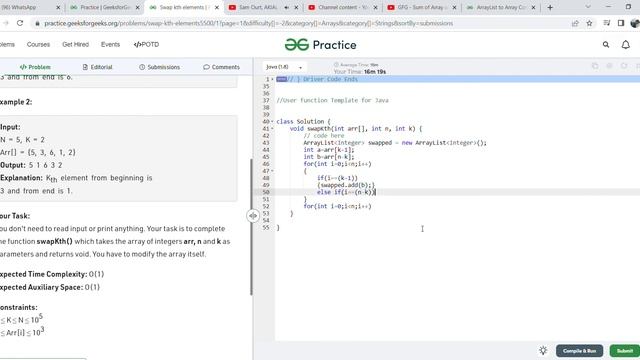Switch to WhatsApp browser tab

24,7
